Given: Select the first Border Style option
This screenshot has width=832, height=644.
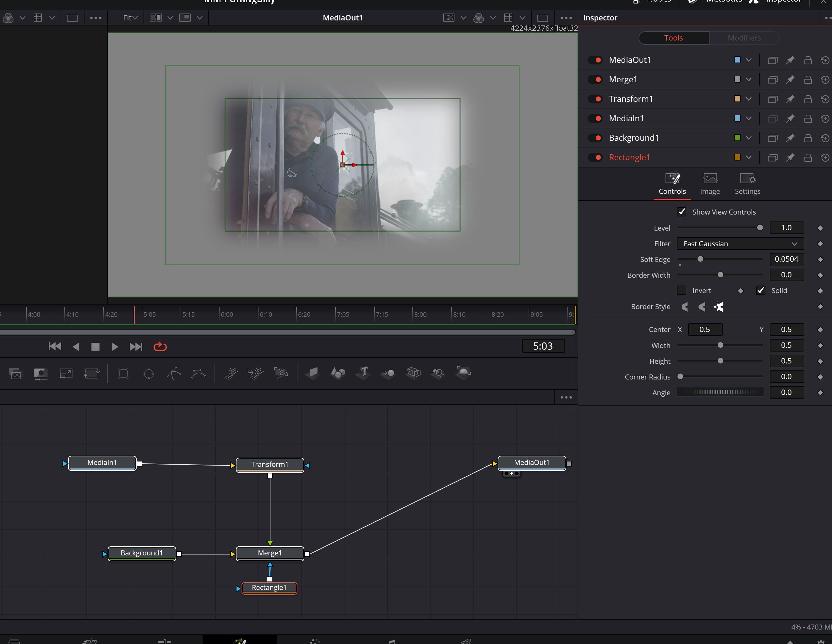Looking at the screenshot, I should coord(685,307).
